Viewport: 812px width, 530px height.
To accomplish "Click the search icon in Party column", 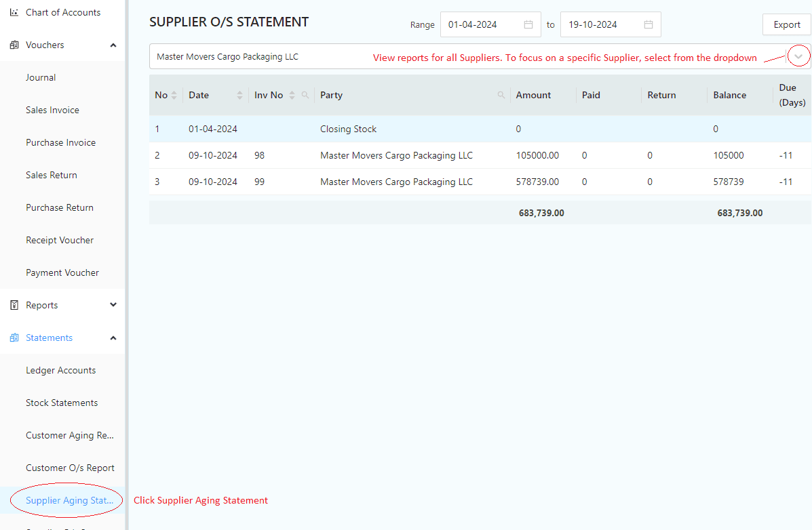I will [501, 95].
